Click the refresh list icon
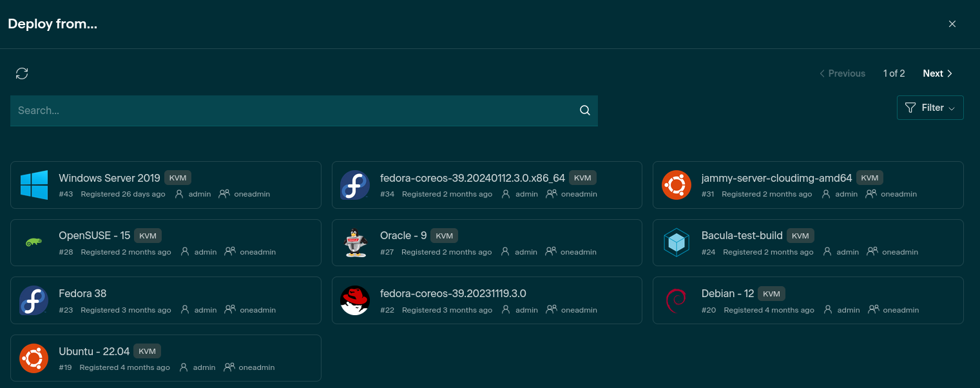This screenshot has height=388, width=980. click(22, 73)
